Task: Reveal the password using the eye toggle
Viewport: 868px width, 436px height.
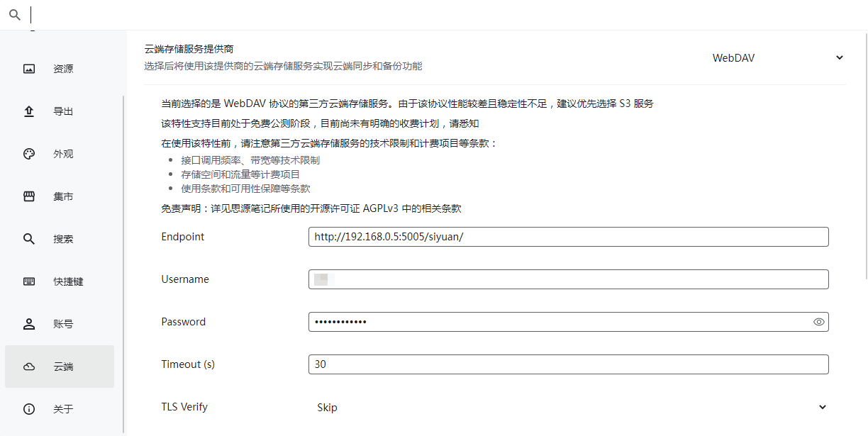Action: pyautogui.click(x=818, y=322)
